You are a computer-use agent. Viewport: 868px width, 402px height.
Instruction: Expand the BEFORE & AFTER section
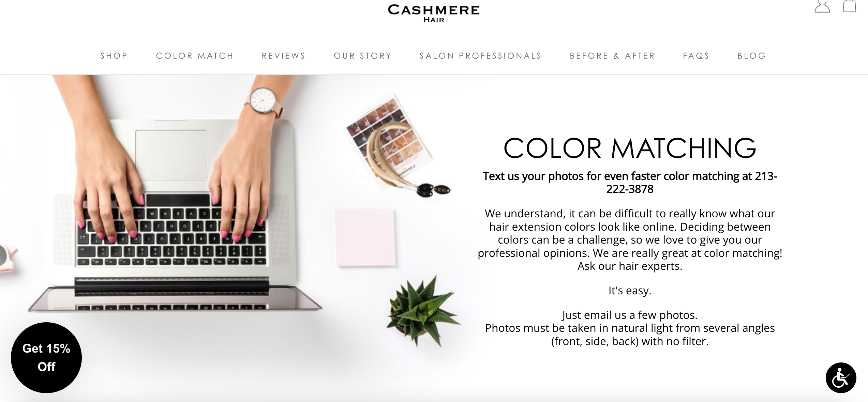[613, 55]
